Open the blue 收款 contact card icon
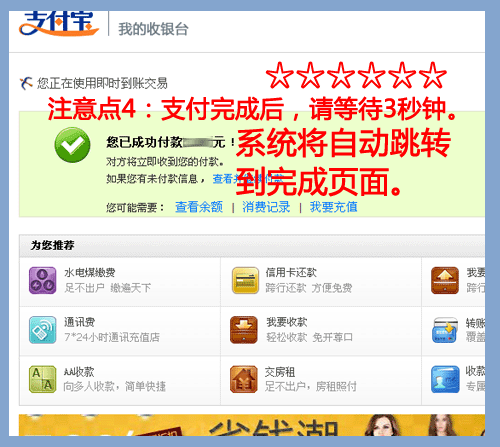The image size is (500, 447). point(445,379)
